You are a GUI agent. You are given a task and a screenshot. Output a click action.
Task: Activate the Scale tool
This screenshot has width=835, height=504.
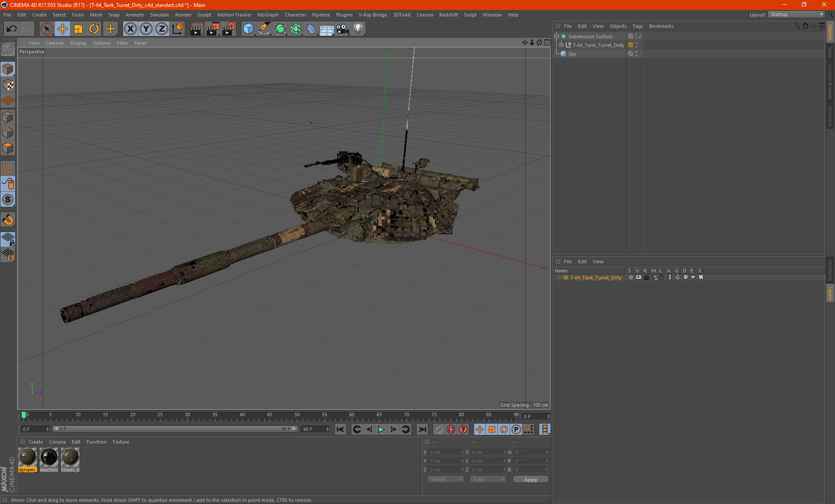tap(78, 29)
